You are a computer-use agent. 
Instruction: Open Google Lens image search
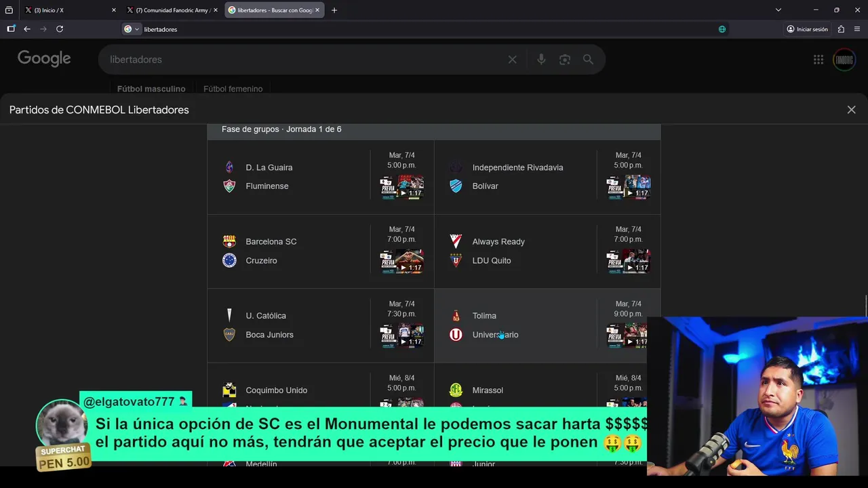(x=565, y=60)
